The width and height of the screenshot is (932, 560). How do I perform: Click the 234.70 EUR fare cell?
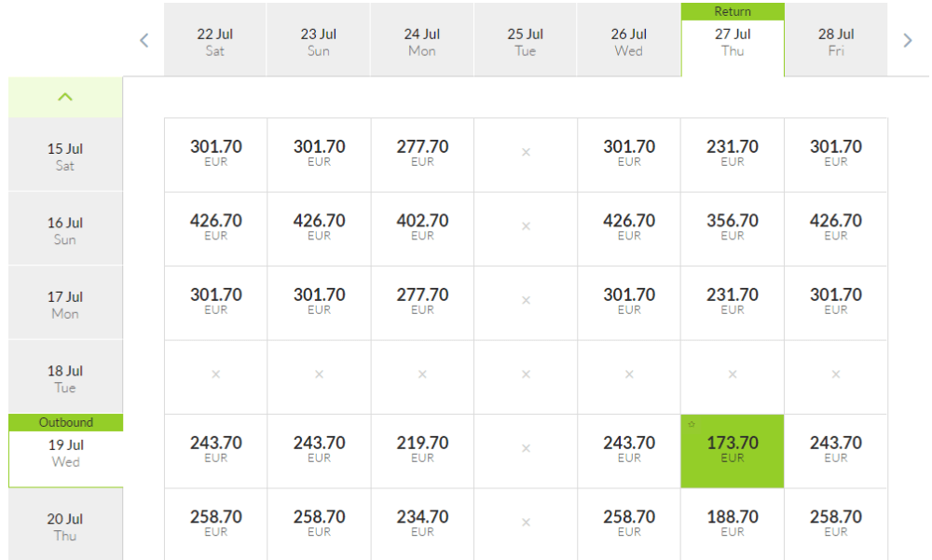(422, 524)
